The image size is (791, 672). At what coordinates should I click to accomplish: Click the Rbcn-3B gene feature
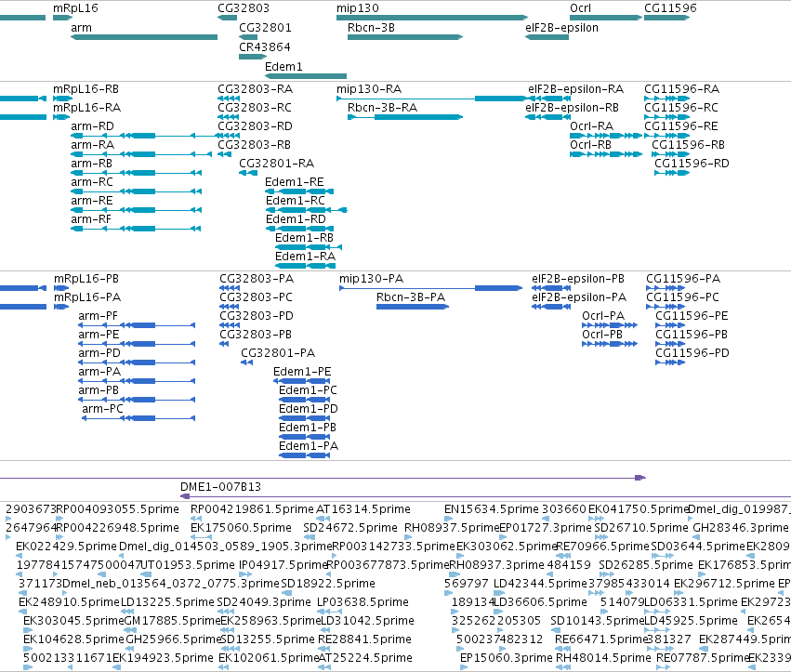(x=405, y=37)
